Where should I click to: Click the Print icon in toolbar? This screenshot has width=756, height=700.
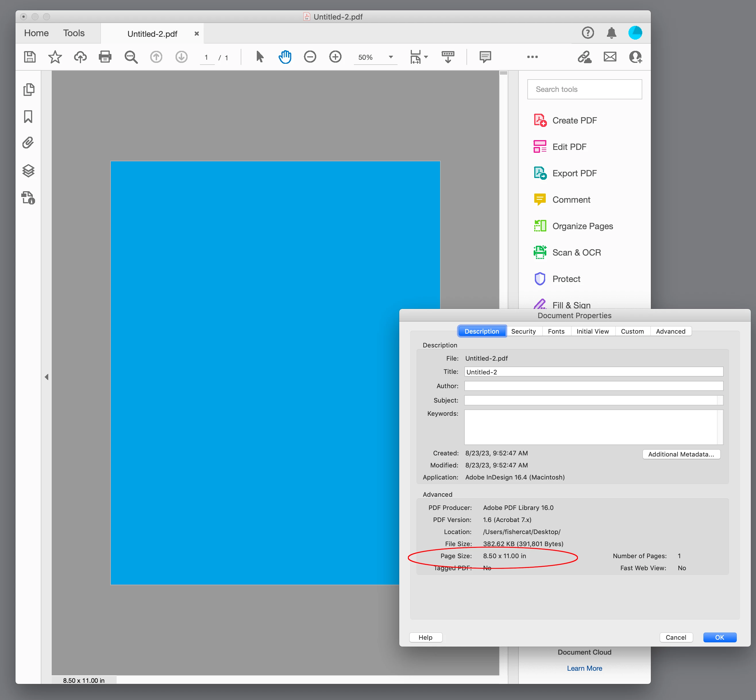tap(105, 57)
